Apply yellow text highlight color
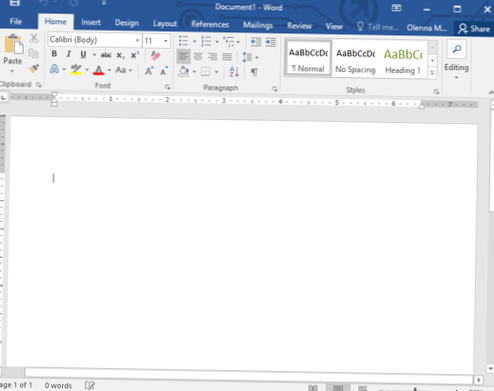The image size is (494, 391). (x=76, y=70)
